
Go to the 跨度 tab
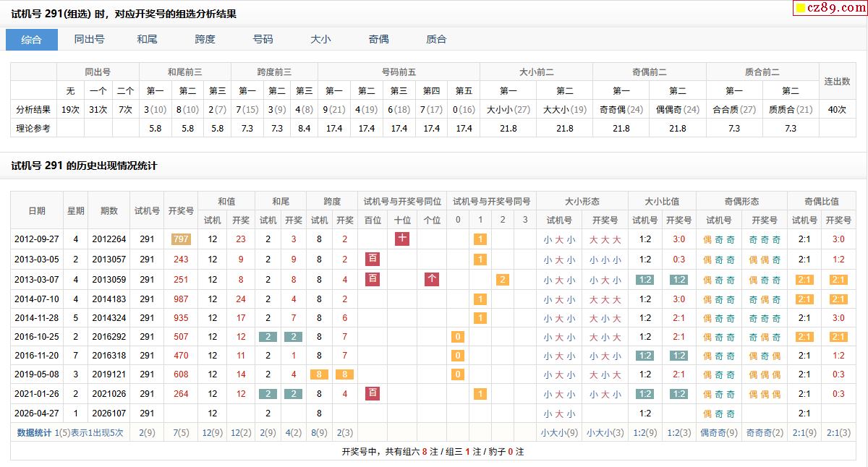click(205, 40)
